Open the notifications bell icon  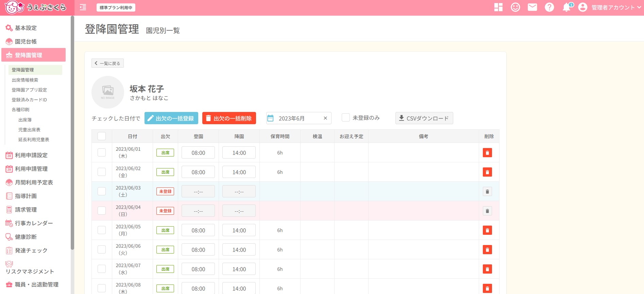[567, 7]
